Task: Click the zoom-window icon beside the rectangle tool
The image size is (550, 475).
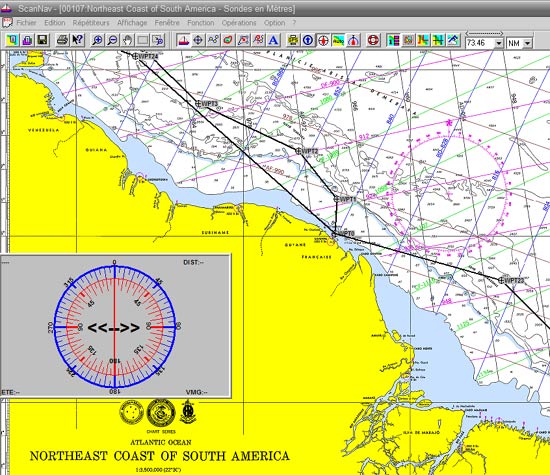Action: click(x=158, y=40)
